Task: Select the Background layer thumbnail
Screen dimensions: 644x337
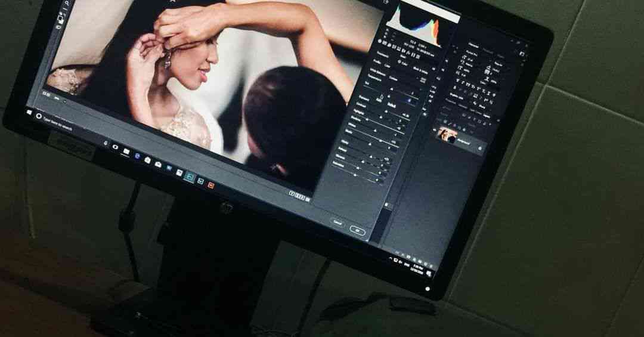Action: 448,135
